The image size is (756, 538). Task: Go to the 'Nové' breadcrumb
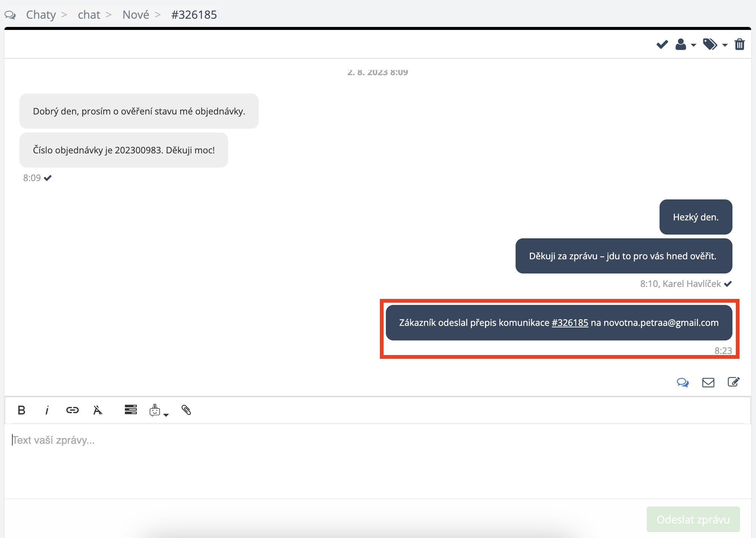coord(136,15)
